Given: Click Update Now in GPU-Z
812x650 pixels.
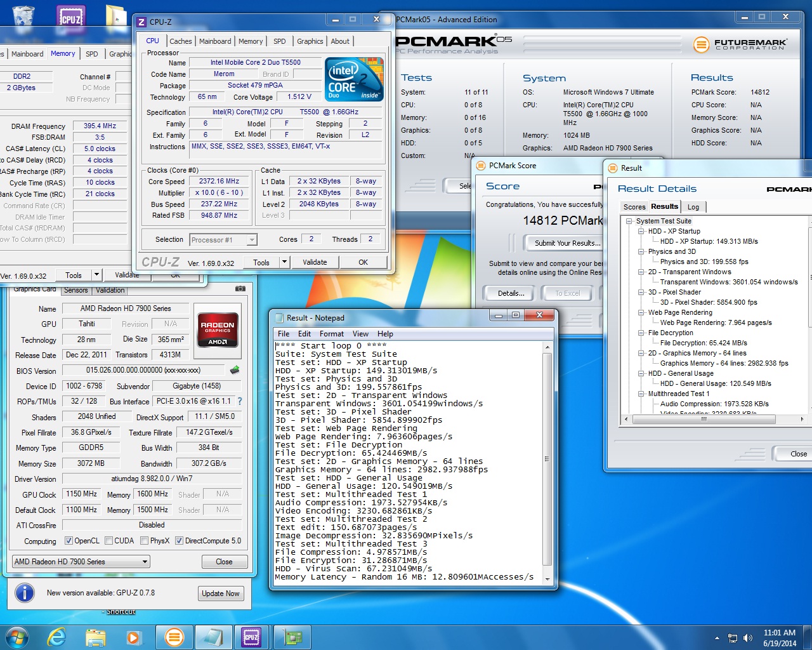Looking at the screenshot, I should tap(221, 594).
